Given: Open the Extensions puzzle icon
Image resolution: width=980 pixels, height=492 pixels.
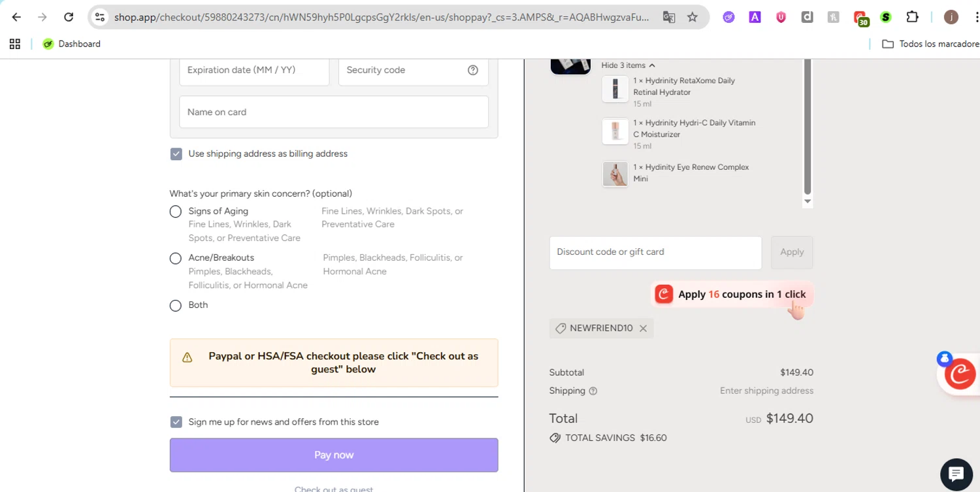Looking at the screenshot, I should click(912, 18).
